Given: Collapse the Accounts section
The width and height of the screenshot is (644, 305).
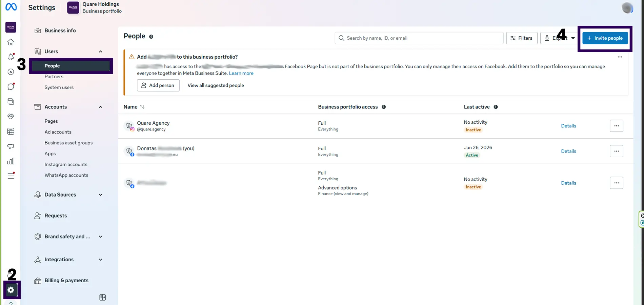Looking at the screenshot, I should tap(100, 107).
